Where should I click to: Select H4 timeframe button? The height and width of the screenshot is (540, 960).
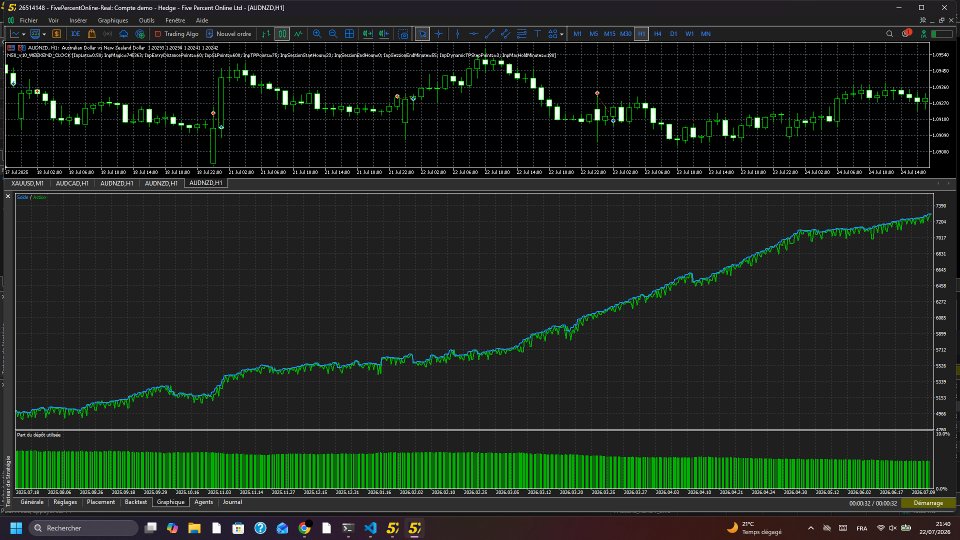[658, 34]
